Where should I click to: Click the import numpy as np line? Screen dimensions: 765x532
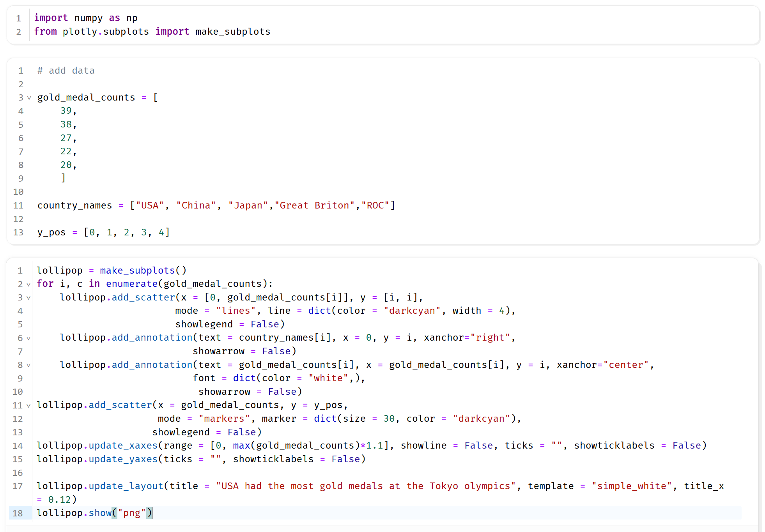tap(86, 18)
